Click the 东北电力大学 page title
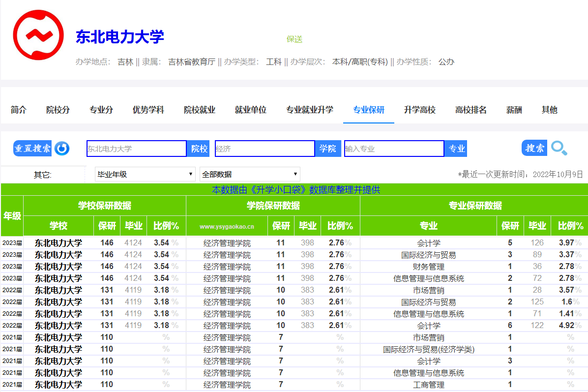Viewport: 588px width, 392px height. 119,37
